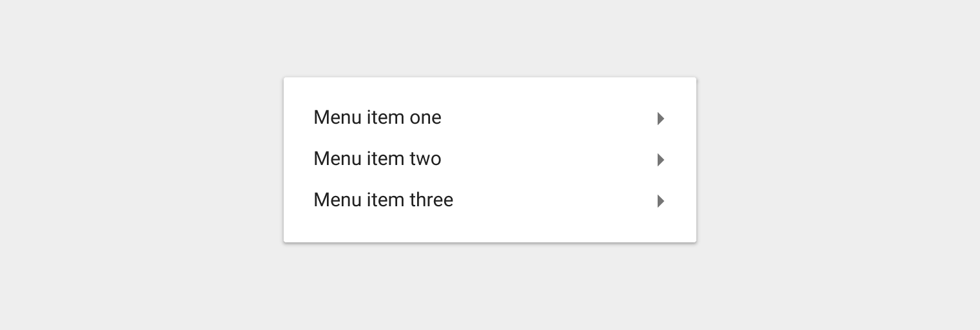Click the arrow icon beside Menu item three
This screenshot has height=330, width=980.
(661, 201)
